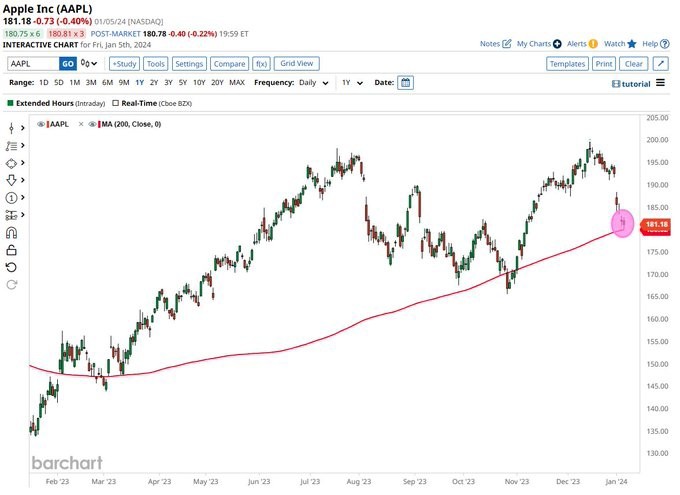The image size is (680, 495).
Task: Click the Templates button
Action: tap(567, 63)
